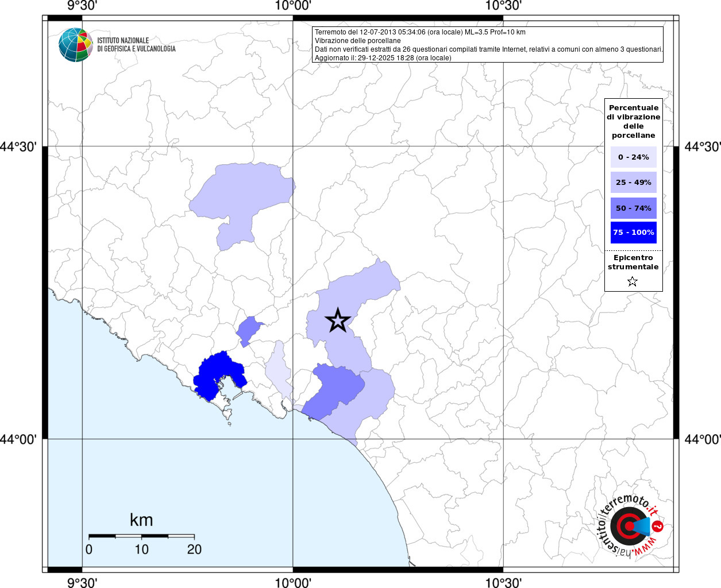Screen dimensions: 721x588
Task: Click the 'km' scale bar label
Action: [x=141, y=520]
